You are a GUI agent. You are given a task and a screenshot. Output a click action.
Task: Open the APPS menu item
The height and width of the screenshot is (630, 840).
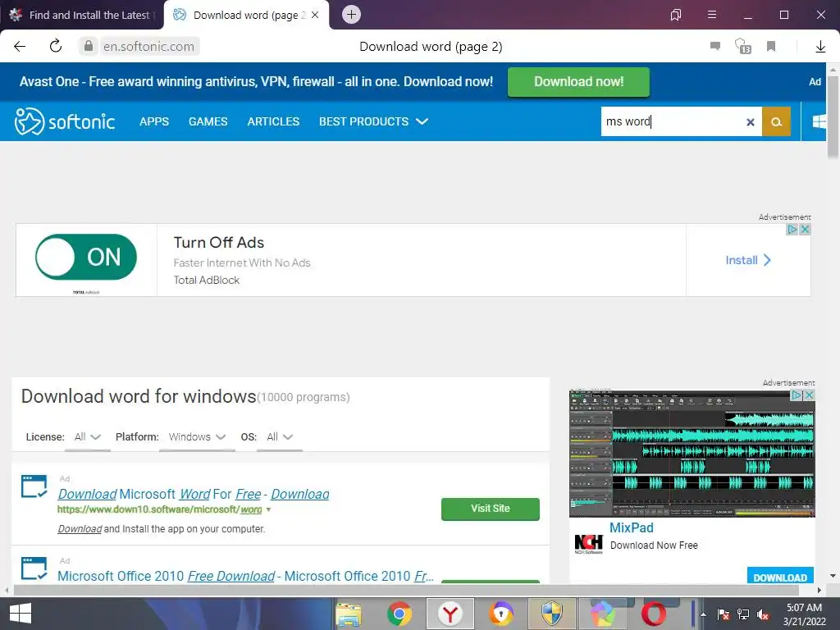pyautogui.click(x=154, y=121)
